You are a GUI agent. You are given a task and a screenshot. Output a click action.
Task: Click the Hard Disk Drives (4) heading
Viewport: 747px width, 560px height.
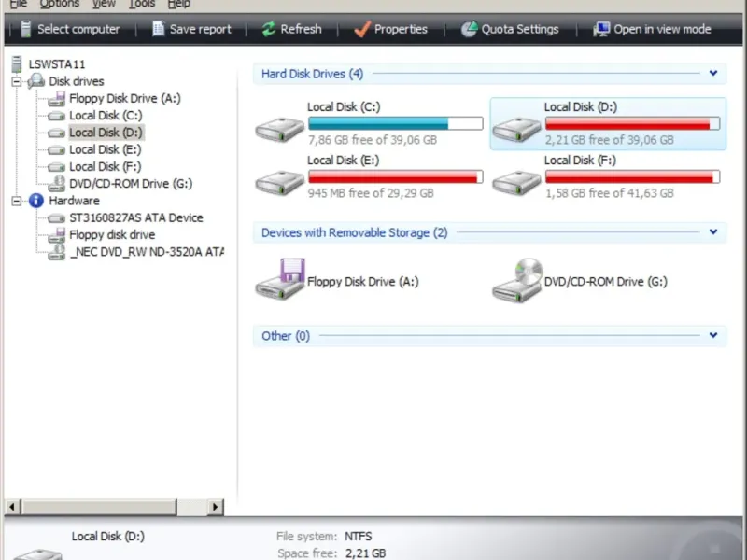click(x=312, y=74)
